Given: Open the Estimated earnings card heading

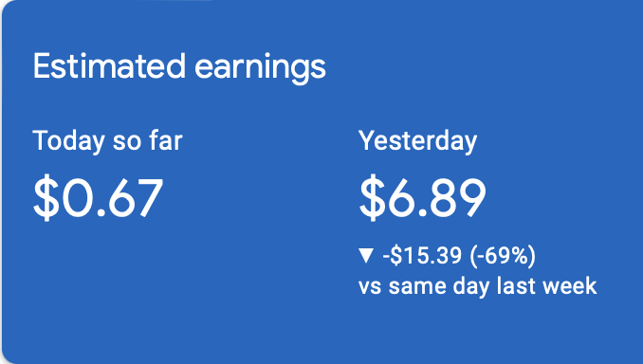Looking at the screenshot, I should pos(179,67).
